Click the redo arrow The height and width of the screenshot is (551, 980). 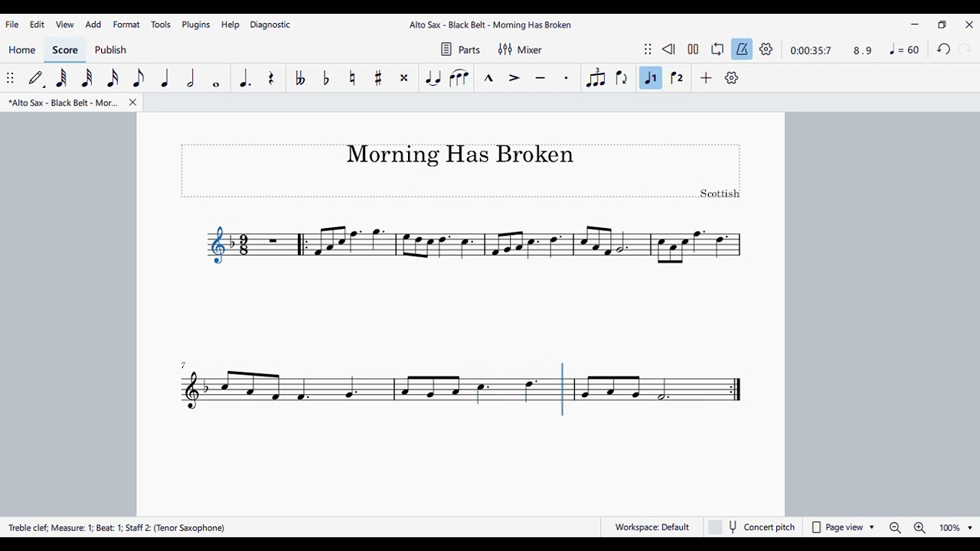click(x=965, y=50)
